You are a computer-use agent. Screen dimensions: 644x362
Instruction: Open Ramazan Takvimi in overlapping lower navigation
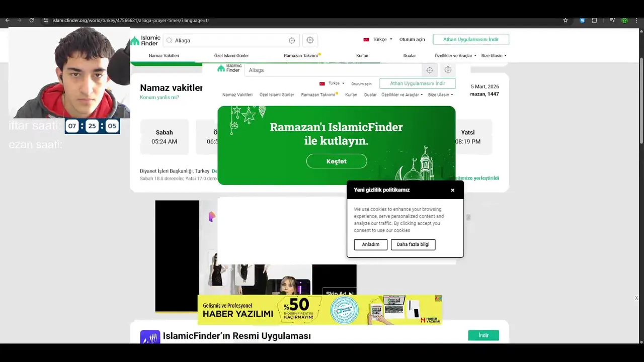tap(318, 95)
